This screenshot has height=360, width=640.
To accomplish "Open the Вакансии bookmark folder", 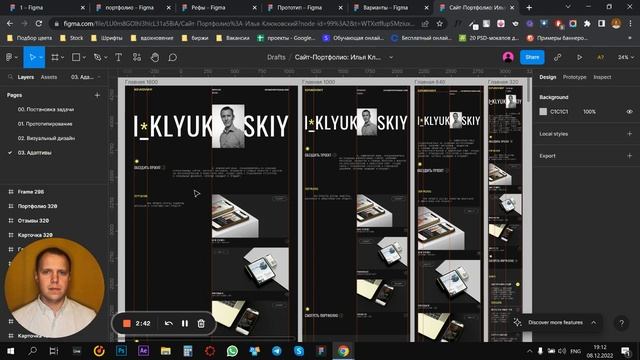I will pos(233,38).
